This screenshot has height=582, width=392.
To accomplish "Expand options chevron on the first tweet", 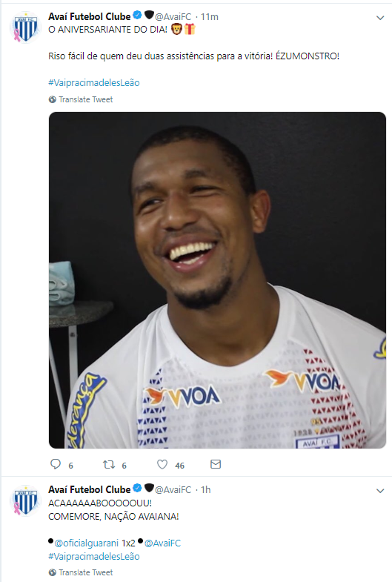I will pos(380,18).
